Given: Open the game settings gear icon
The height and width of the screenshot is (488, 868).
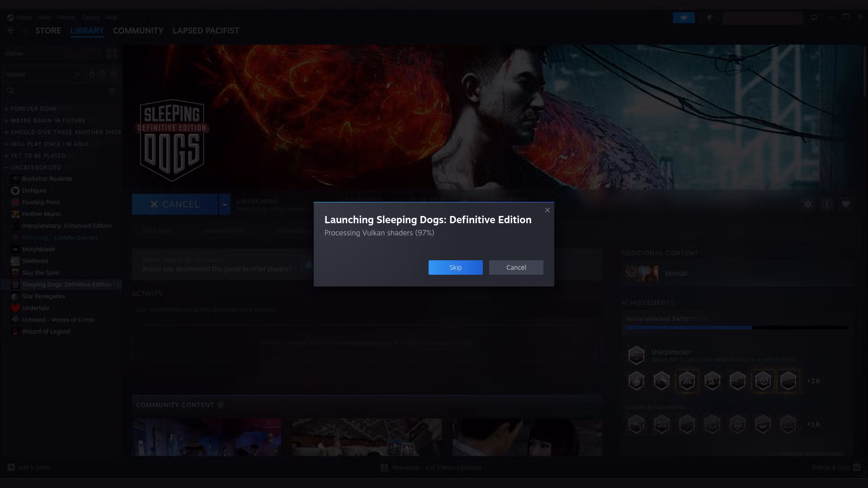Looking at the screenshot, I should click(x=808, y=204).
